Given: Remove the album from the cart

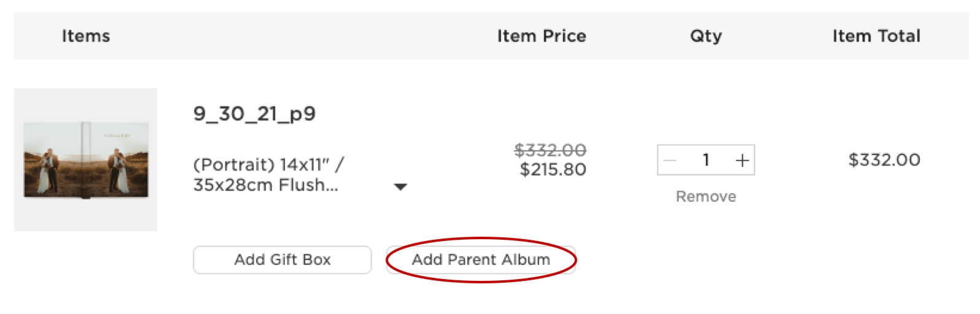Looking at the screenshot, I should (706, 196).
